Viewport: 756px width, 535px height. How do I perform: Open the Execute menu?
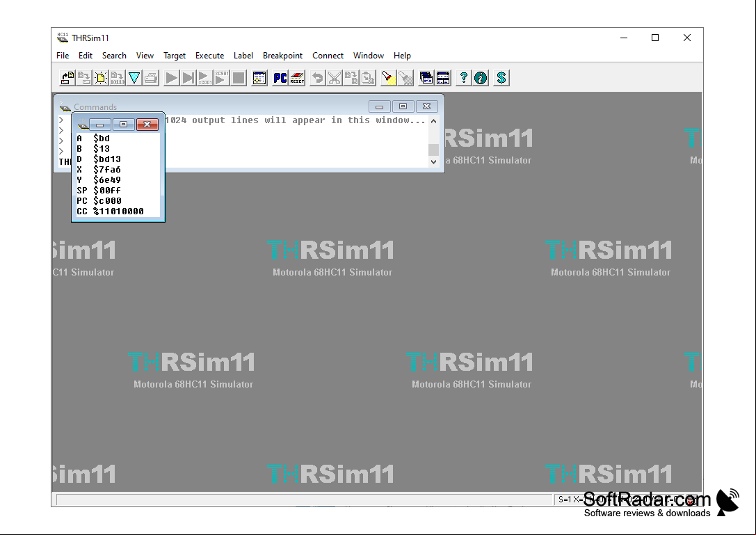tap(210, 56)
